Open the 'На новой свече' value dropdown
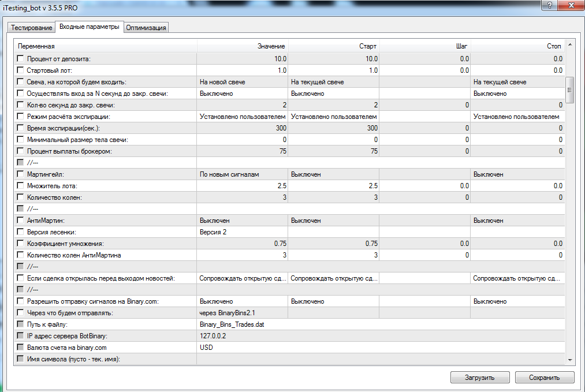The height and width of the screenshot is (392, 585). pos(242,82)
